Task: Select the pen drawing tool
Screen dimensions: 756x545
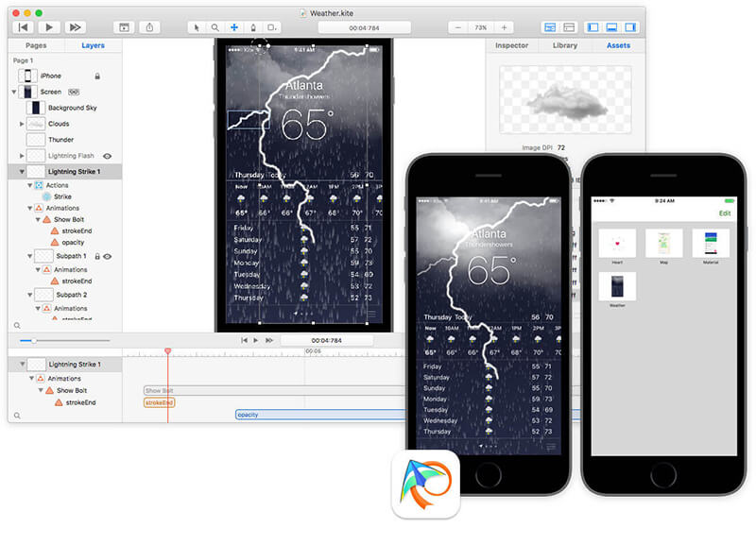Action: 253,28
